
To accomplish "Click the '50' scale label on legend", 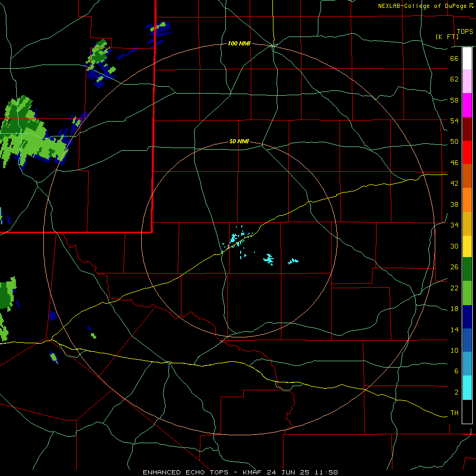I will pos(454,142).
